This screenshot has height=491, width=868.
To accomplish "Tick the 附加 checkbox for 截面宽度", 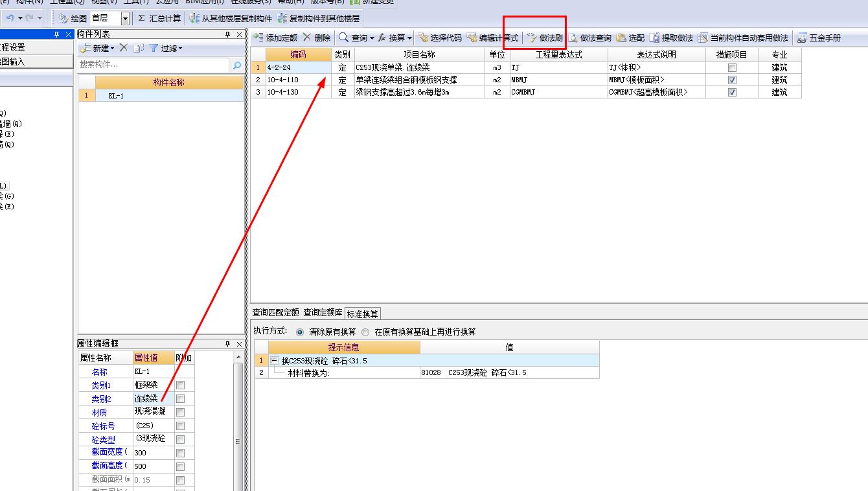I will coord(180,453).
